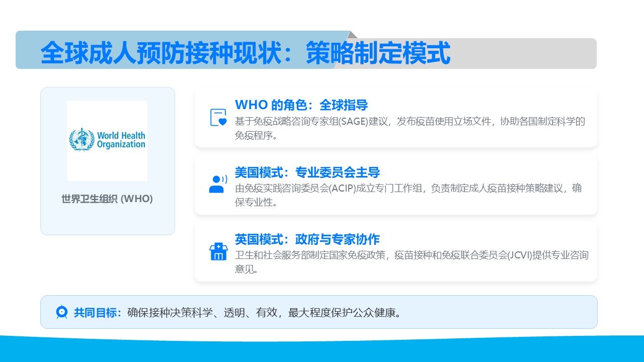Image resolution: width=644 pixels, height=362 pixels.
Task: Click the document-heart icon beside WHO 的角色
Action: pos(218,118)
